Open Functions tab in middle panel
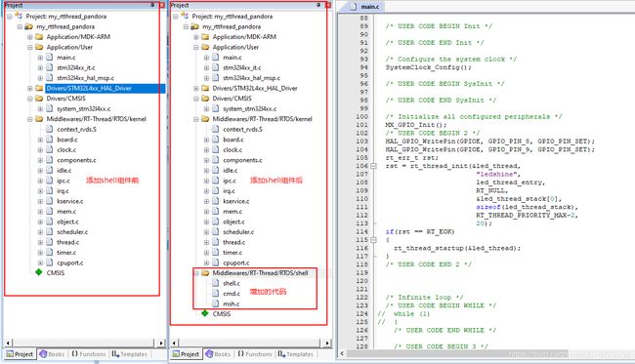Viewport: 635px width, 364px height. point(255,354)
